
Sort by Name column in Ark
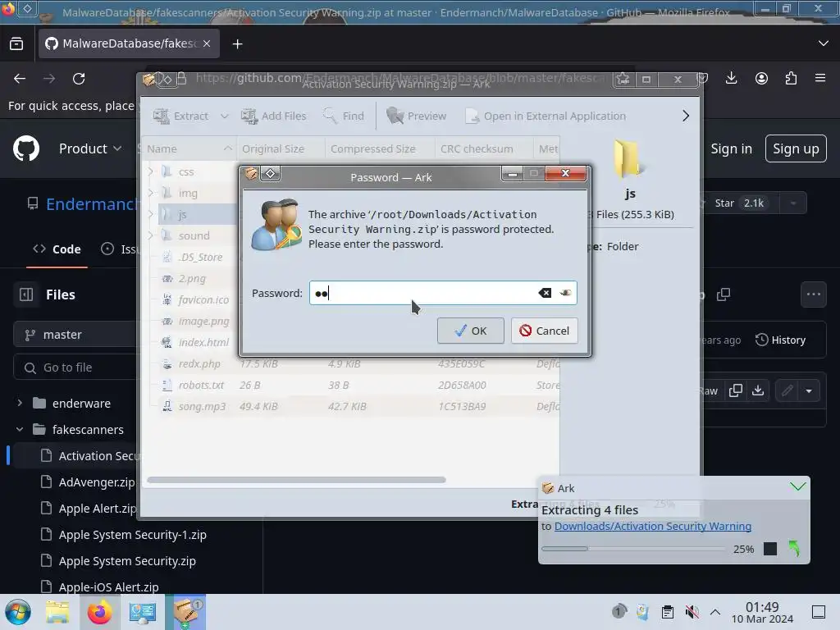point(189,149)
